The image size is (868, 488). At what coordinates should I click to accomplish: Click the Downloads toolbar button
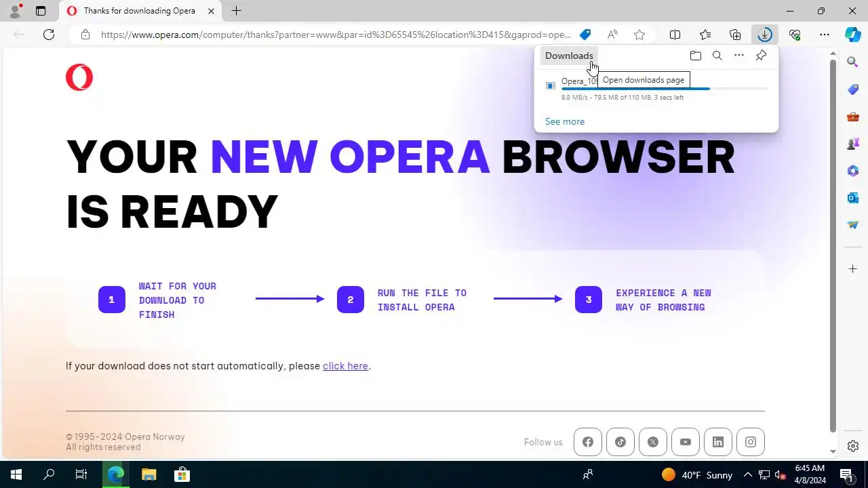pos(765,35)
